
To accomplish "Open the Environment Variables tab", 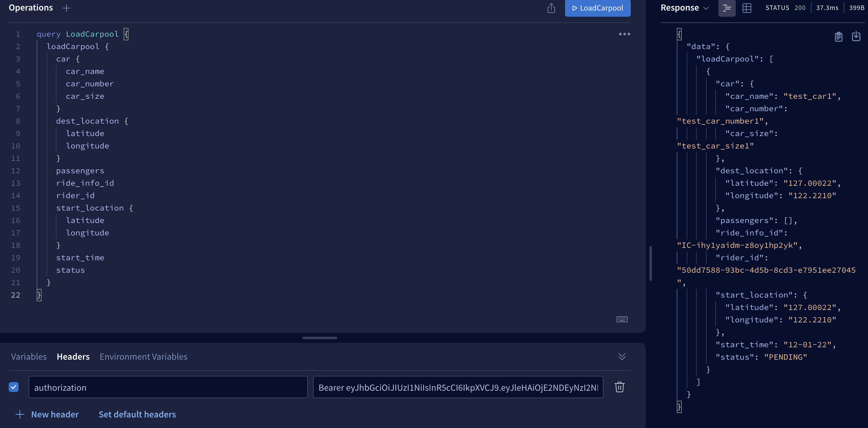I will tap(143, 357).
